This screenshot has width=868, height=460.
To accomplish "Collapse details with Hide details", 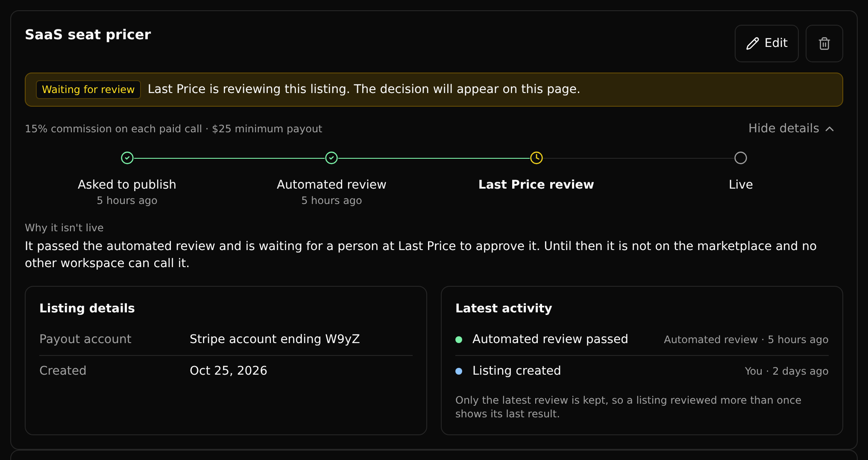I will point(791,128).
